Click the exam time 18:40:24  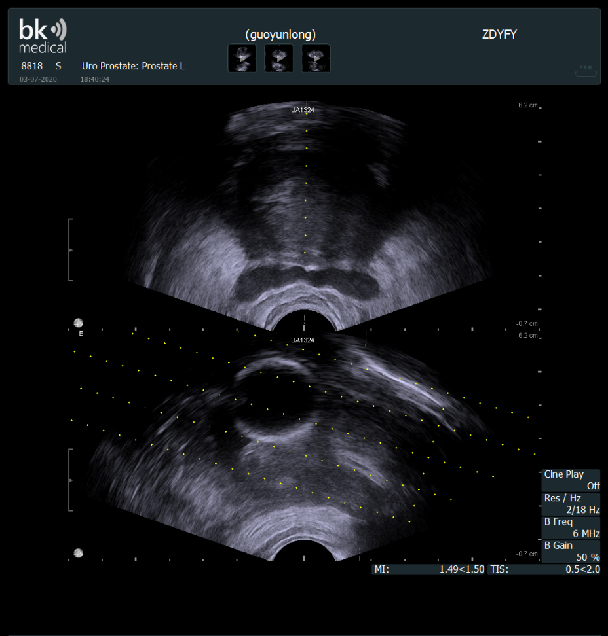[x=95, y=79]
